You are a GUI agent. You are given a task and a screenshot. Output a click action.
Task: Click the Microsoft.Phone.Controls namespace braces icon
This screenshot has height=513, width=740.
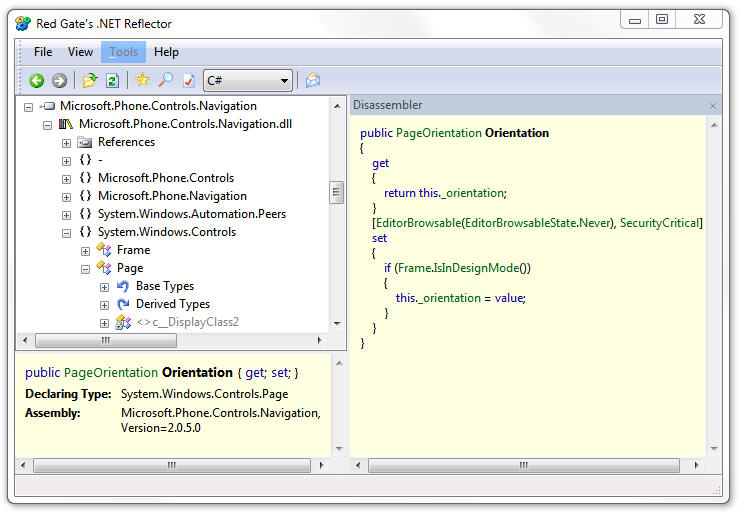pos(85,178)
